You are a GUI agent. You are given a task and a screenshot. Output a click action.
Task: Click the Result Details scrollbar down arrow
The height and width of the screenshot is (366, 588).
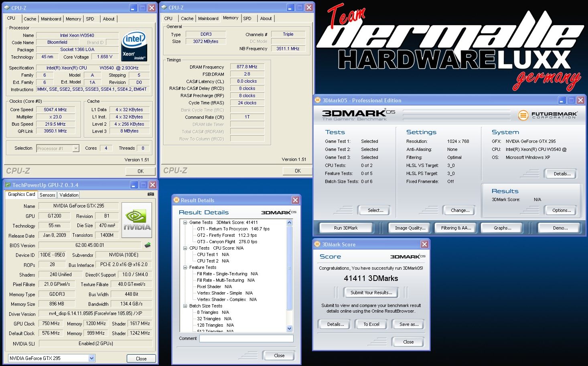[x=290, y=328]
